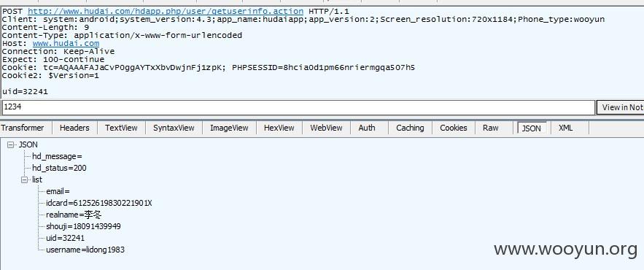Open the getuserinfo.action request URL link
This screenshot has width=644, height=270.
click(166, 12)
